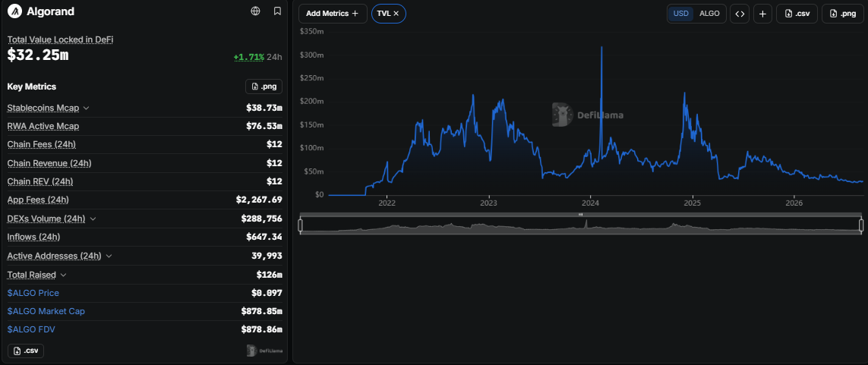This screenshot has height=365, width=868.
Task: Click the RWA Active Mcap label
Action: pyautogui.click(x=43, y=126)
